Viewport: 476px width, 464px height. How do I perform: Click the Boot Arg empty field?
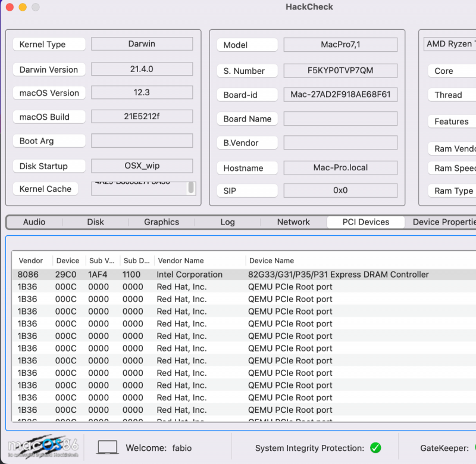(142, 141)
